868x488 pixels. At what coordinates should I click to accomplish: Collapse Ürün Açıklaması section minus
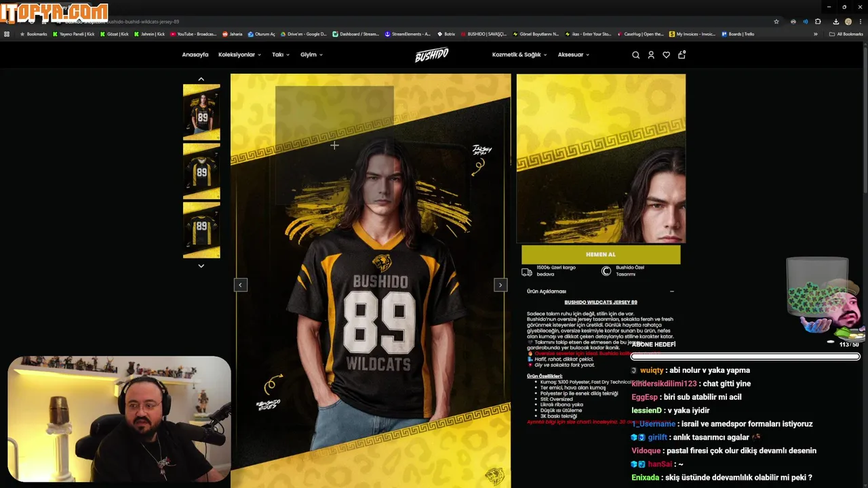click(672, 291)
